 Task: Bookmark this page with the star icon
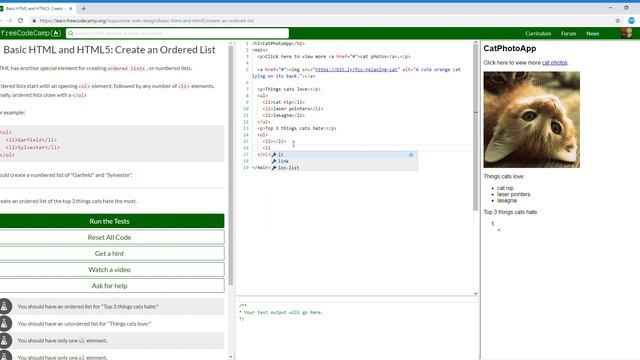[x=618, y=20]
